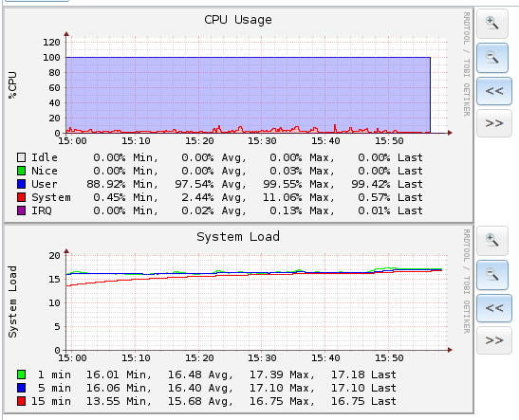Image resolution: width=519 pixels, height=420 pixels.
Task: Select the IRQ 0.13% Max value
Action: click(286, 210)
